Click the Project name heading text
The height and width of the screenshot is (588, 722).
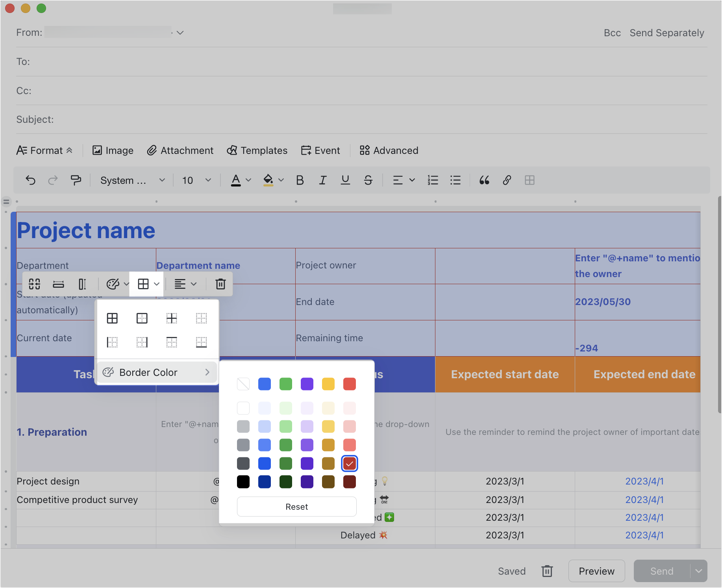click(86, 230)
